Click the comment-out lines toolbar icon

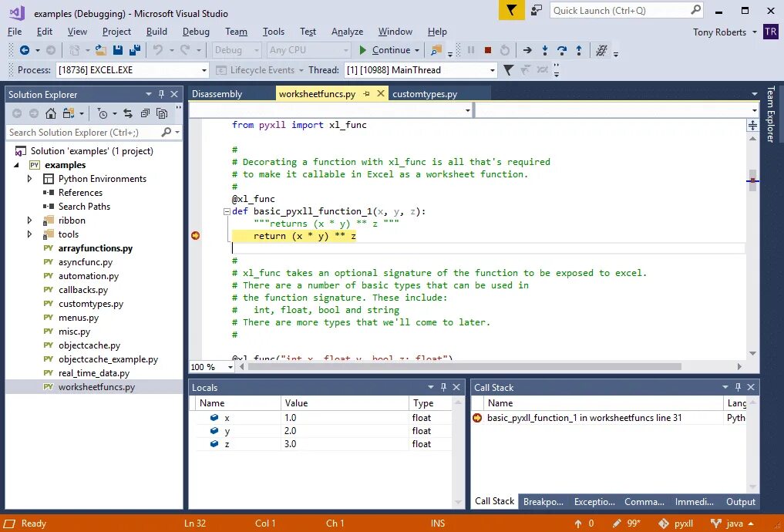pyautogui.click(x=601, y=50)
